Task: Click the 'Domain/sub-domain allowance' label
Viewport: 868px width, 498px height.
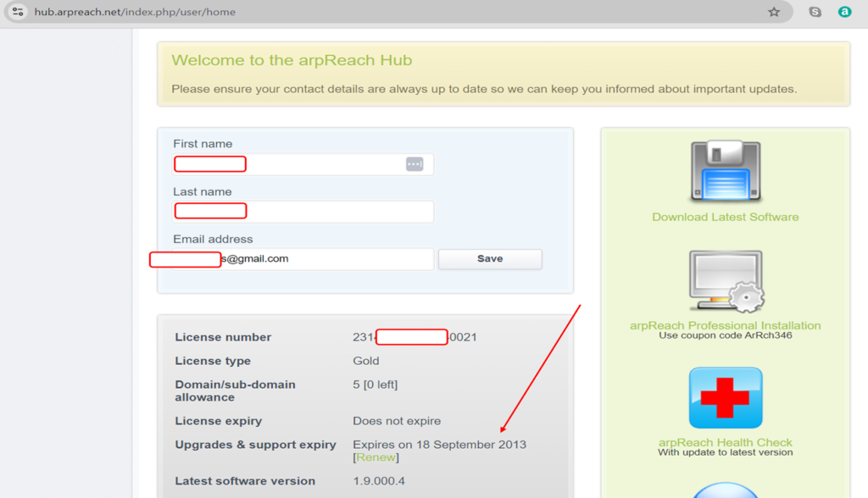Action: [x=236, y=390]
